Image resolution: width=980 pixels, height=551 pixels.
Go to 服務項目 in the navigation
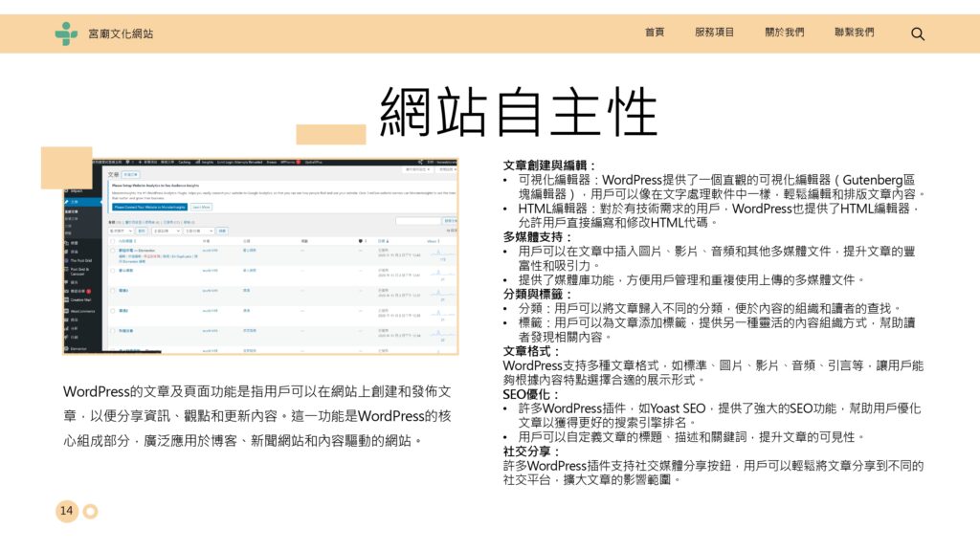(x=714, y=33)
